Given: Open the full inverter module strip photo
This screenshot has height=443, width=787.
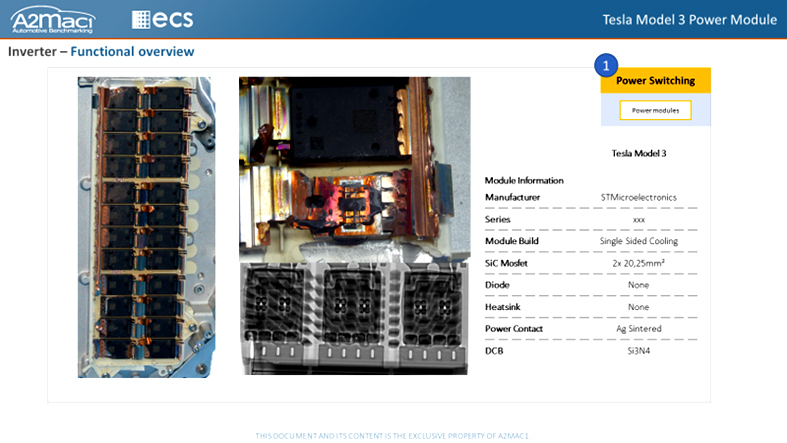Looking at the screenshot, I should pyautogui.click(x=146, y=227).
